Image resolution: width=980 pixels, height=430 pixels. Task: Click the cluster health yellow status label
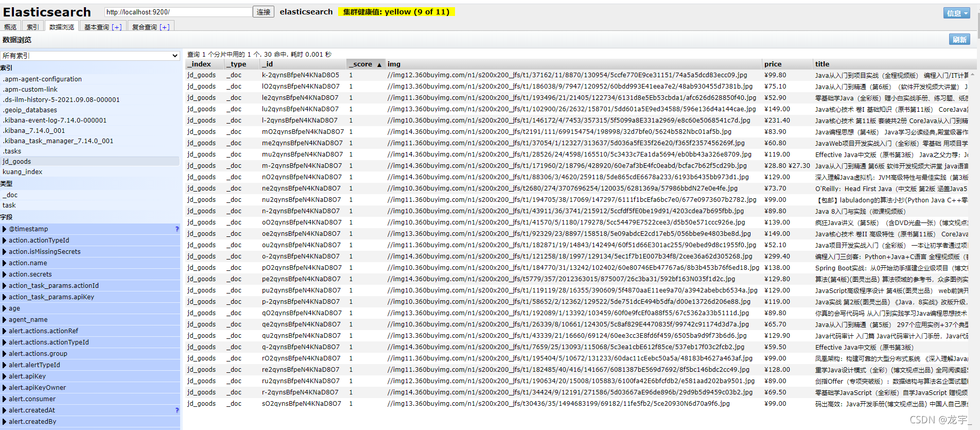[x=396, y=11]
